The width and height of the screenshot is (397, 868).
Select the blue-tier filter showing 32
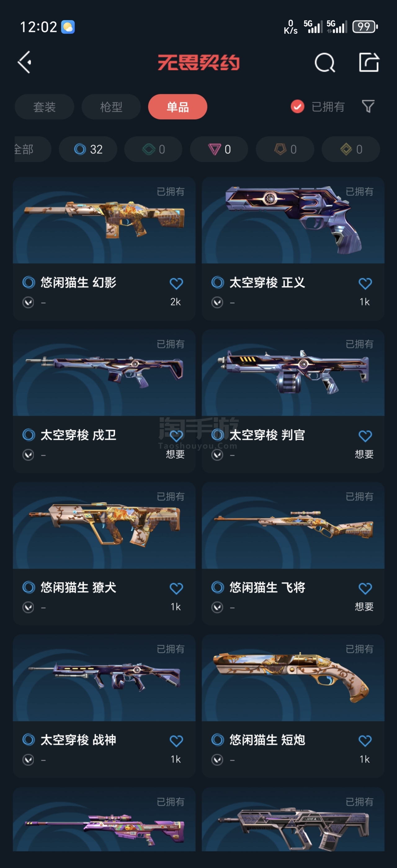pyautogui.click(x=88, y=149)
